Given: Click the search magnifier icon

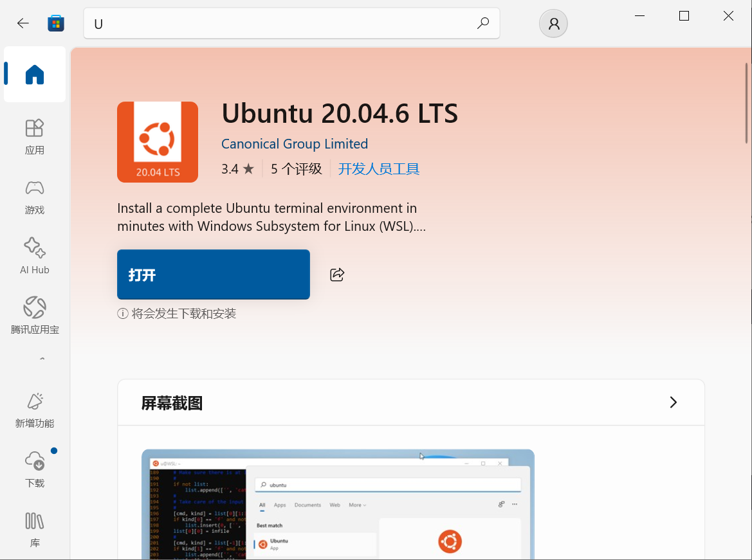Looking at the screenshot, I should coord(483,23).
